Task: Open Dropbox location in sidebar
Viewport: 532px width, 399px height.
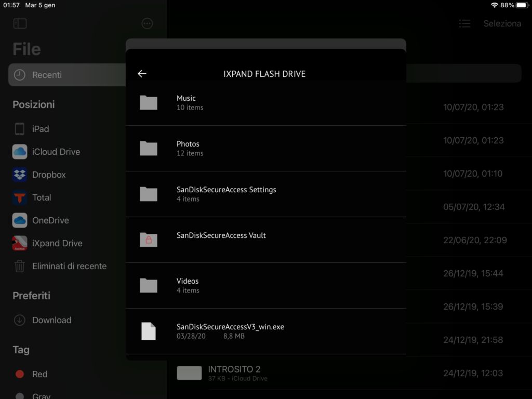Action: click(39, 175)
